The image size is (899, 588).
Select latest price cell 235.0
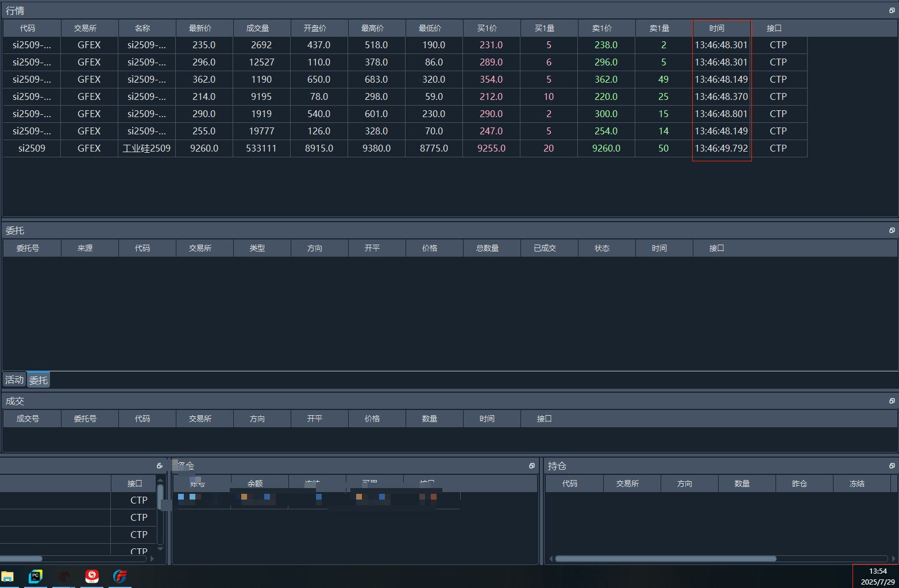tap(204, 45)
